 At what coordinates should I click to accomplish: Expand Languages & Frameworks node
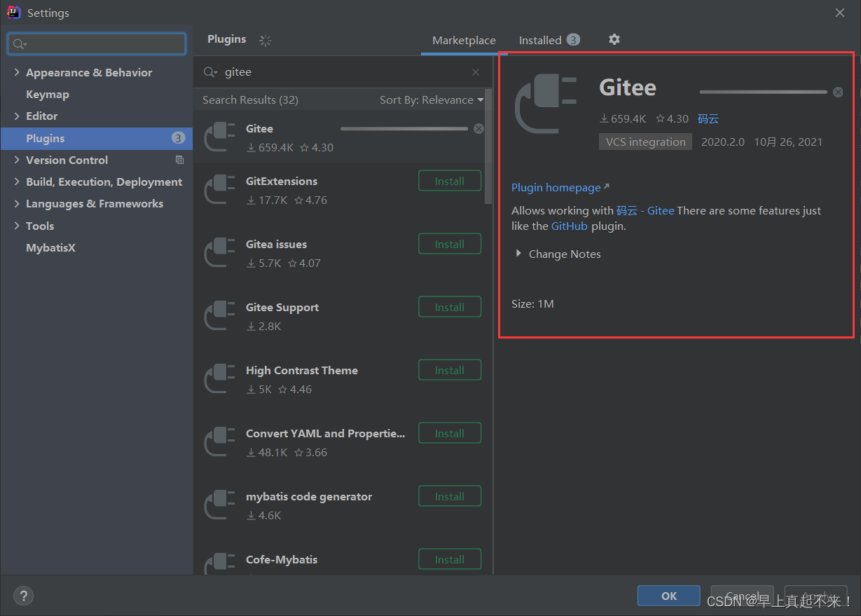(x=17, y=203)
